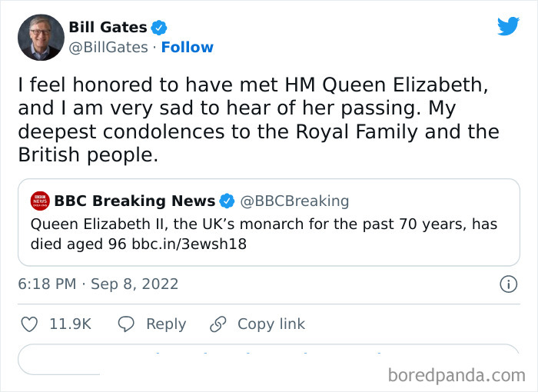Click the @BBCBreaking handle
Screen dimensions: 538x392
[x=294, y=201]
